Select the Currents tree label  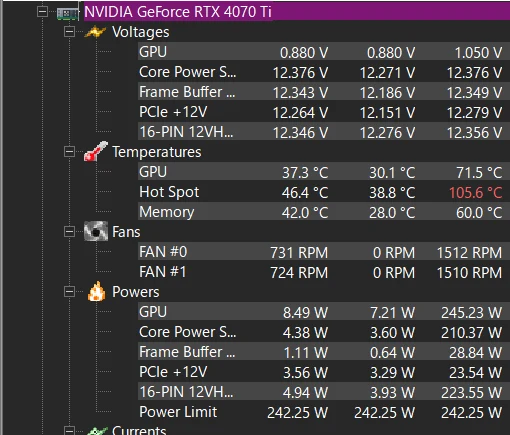(139, 430)
